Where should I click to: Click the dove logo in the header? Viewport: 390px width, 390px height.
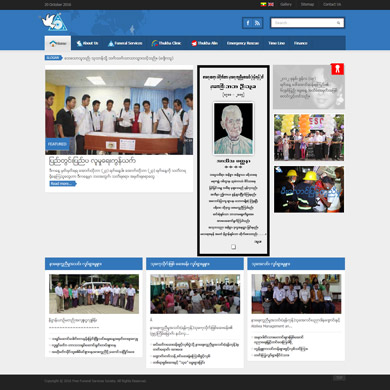[x=55, y=22]
